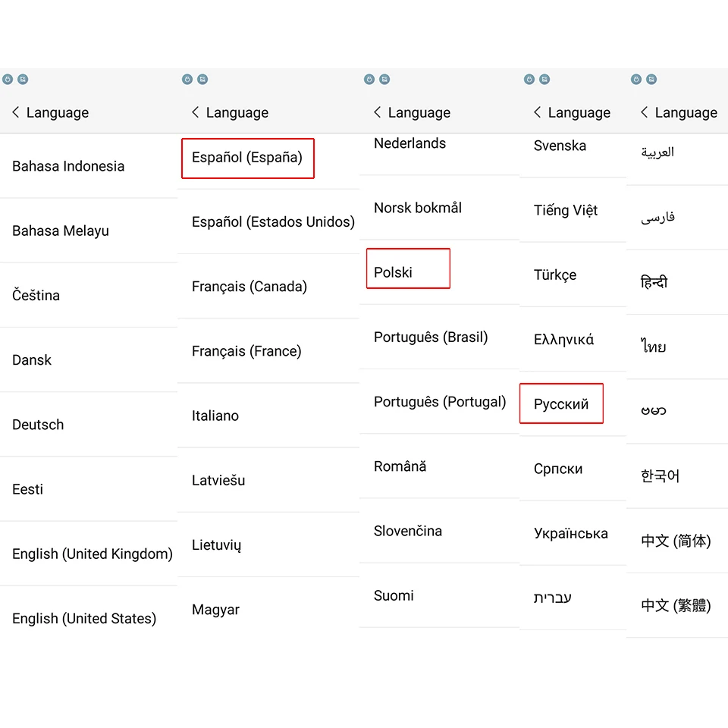
Task: Tap back chevron above the Nederlands list
Action: point(378,112)
